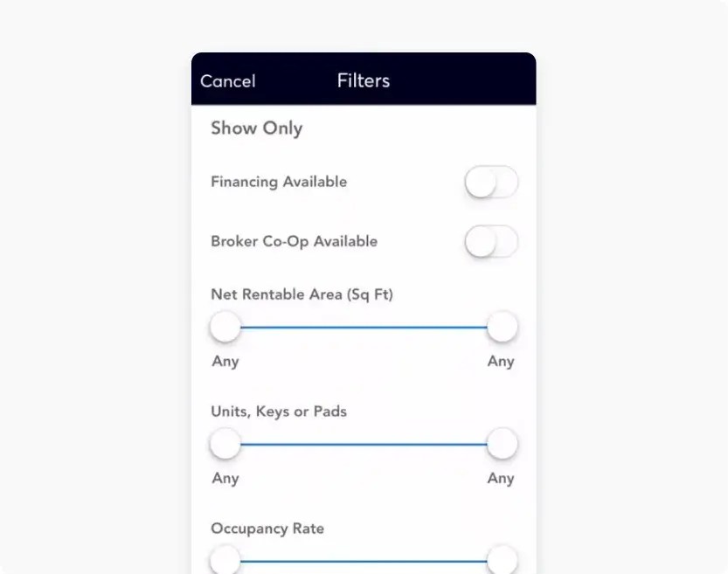Click the minimum Any value under Net Rentable Area
Viewport: 728px width, 574px height.
[225, 362]
